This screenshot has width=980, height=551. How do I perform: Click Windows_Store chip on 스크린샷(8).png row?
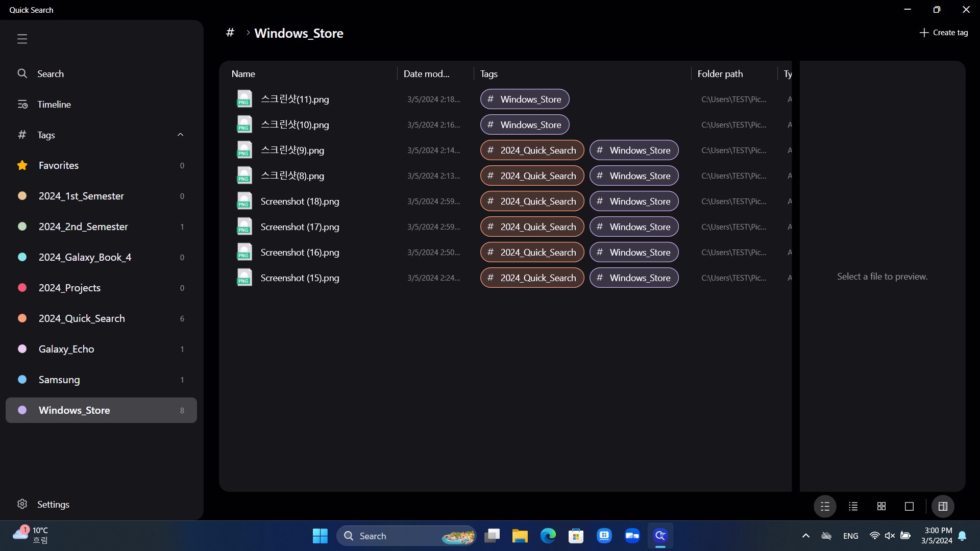pos(634,176)
